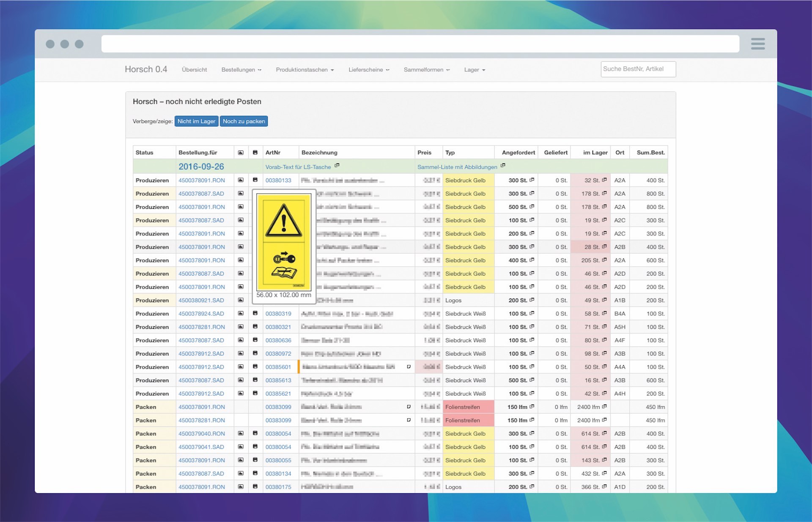Click the hamburger menu icon in browser bar

coord(757,44)
